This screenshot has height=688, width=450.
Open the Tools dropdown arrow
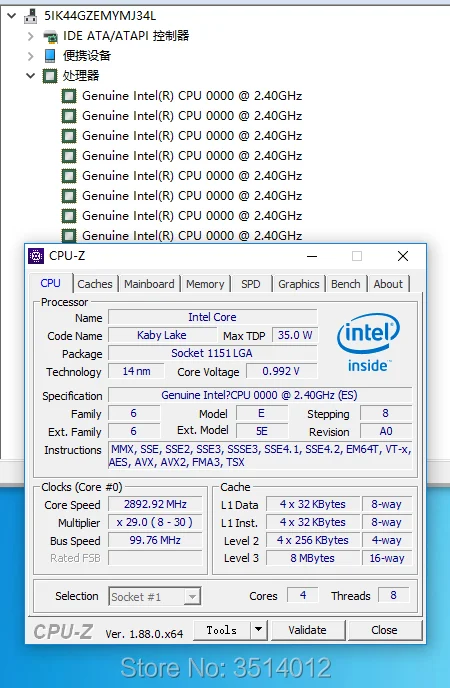(259, 630)
